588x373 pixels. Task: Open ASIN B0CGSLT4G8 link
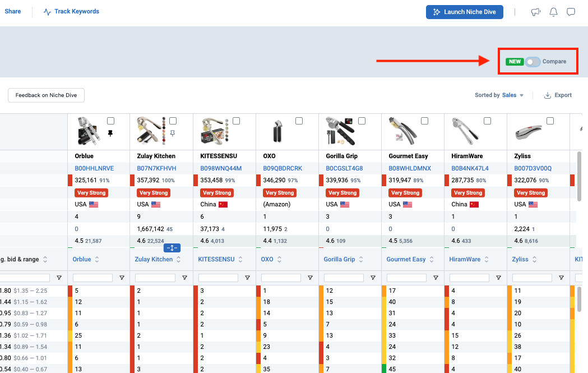pos(344,168)
